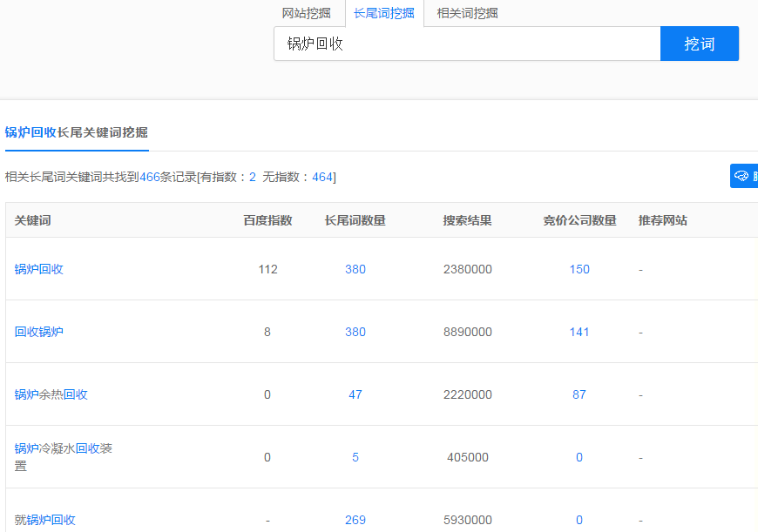Select the 推荐网站 column header
758x532 pixels.
tap(662, 220)
